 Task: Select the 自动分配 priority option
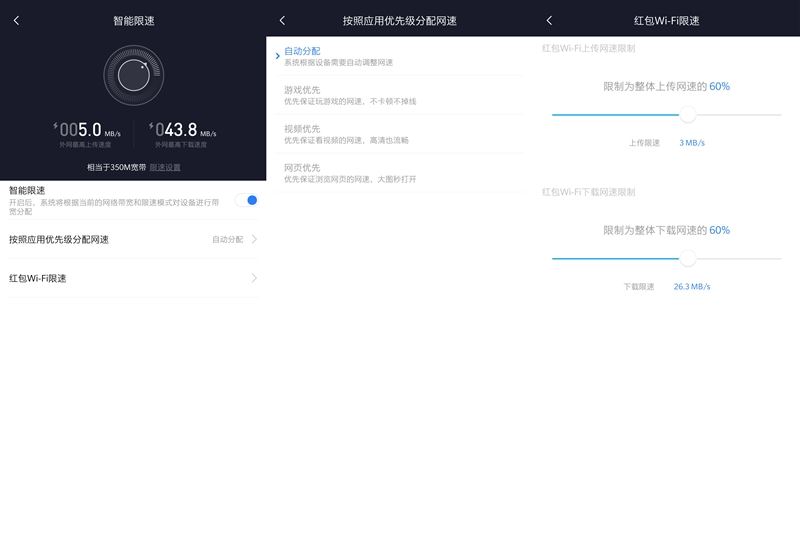(399, 56)
